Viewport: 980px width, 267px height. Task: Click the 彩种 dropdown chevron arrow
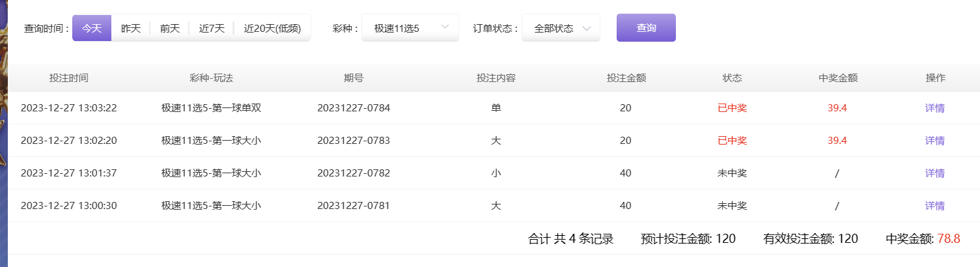[x=445, y=27]
